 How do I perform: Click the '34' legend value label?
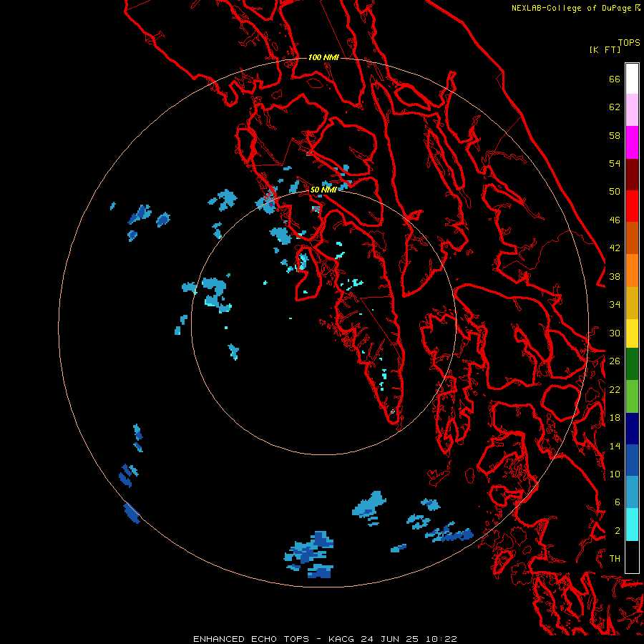[x=615, y=305]
